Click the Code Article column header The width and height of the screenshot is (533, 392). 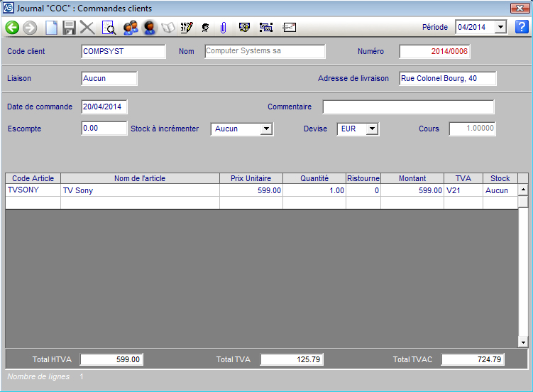pos(33,178)
